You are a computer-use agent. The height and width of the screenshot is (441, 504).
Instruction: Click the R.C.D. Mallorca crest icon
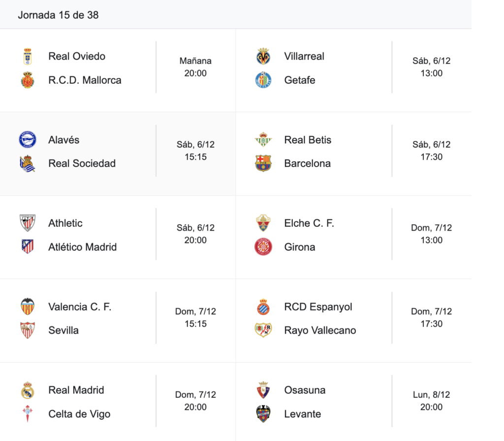28,80
